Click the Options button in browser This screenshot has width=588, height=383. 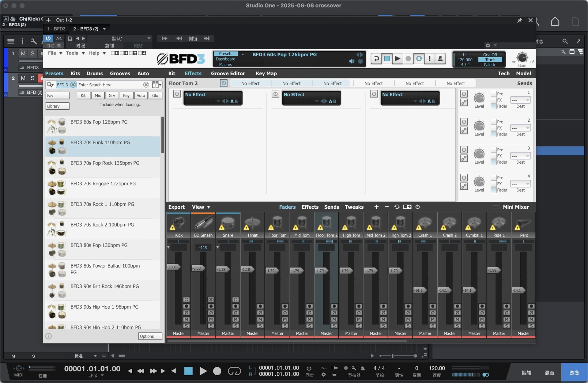[150, 336]
